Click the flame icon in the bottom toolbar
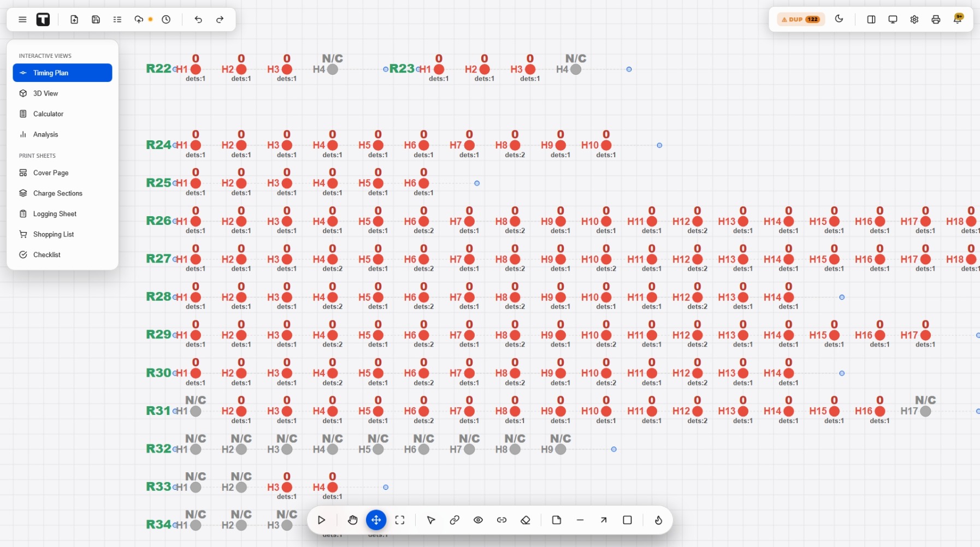This screenshot has height=547, width=980. coord(658,520)
